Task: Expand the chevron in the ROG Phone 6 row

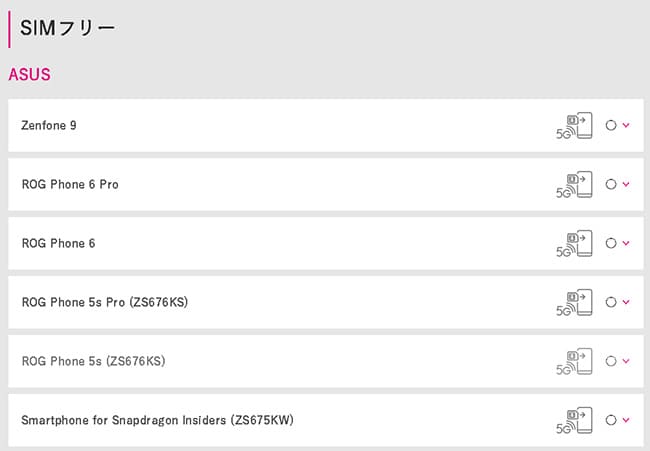Action: click(626, 242)
